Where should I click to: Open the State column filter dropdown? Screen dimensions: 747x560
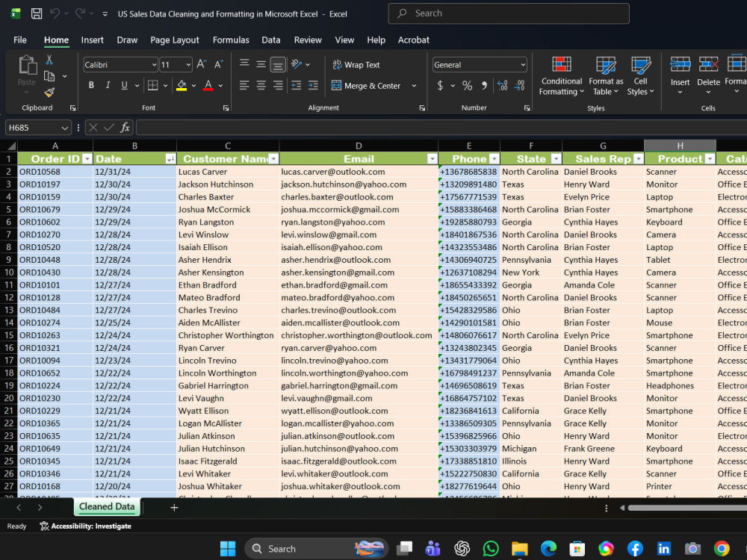(x=556, y=158)
